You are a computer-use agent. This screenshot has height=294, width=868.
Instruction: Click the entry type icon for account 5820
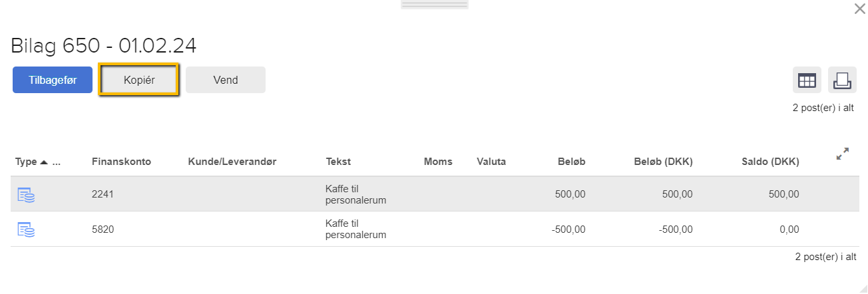pos(26,229)
